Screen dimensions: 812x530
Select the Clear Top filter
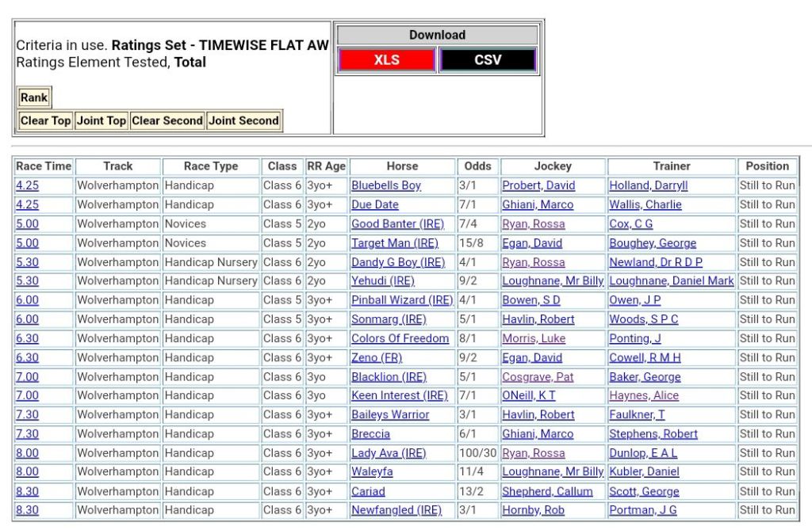[x=45, y=120]
